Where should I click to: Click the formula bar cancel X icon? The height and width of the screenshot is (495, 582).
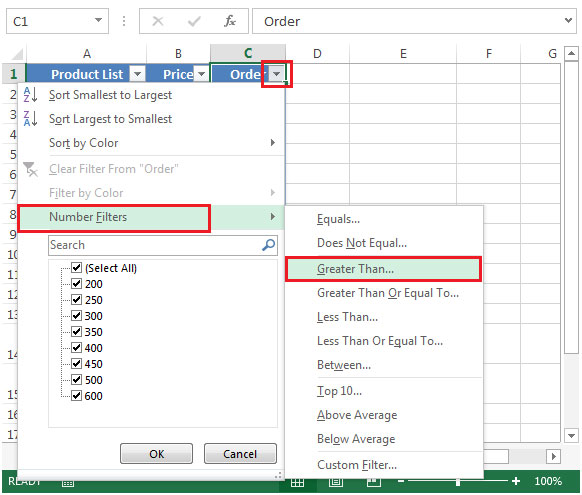(158, 21)
